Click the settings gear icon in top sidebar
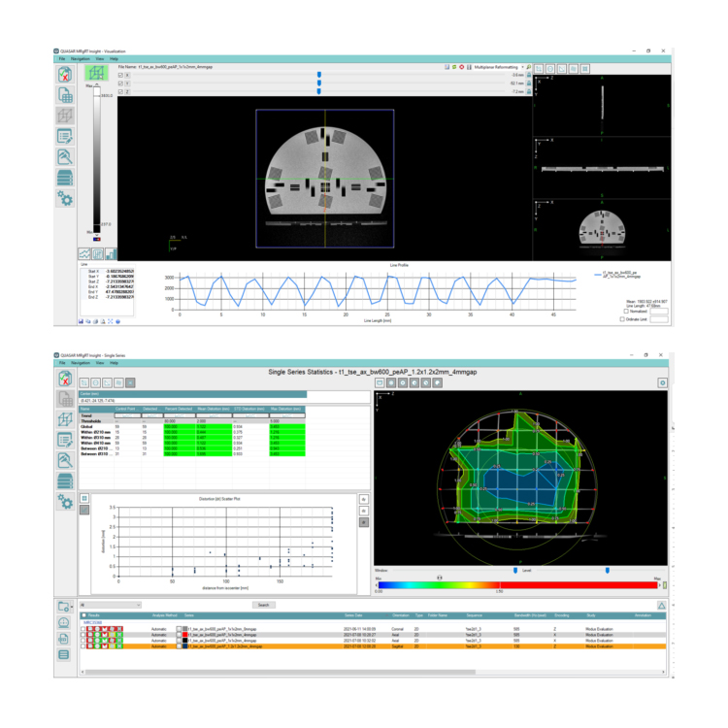Image resolution: width=728 pixels, height=728 pixels. pyautogui.click(x=66, y=199)
